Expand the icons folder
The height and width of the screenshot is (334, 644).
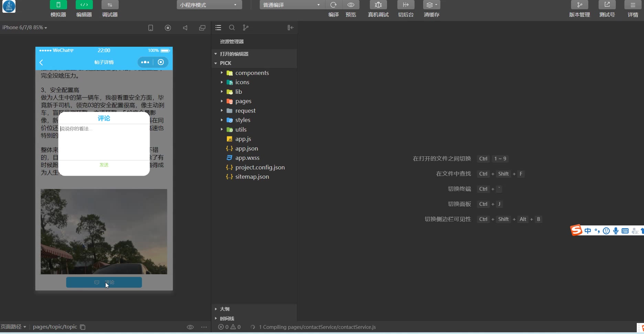point(254,82)
